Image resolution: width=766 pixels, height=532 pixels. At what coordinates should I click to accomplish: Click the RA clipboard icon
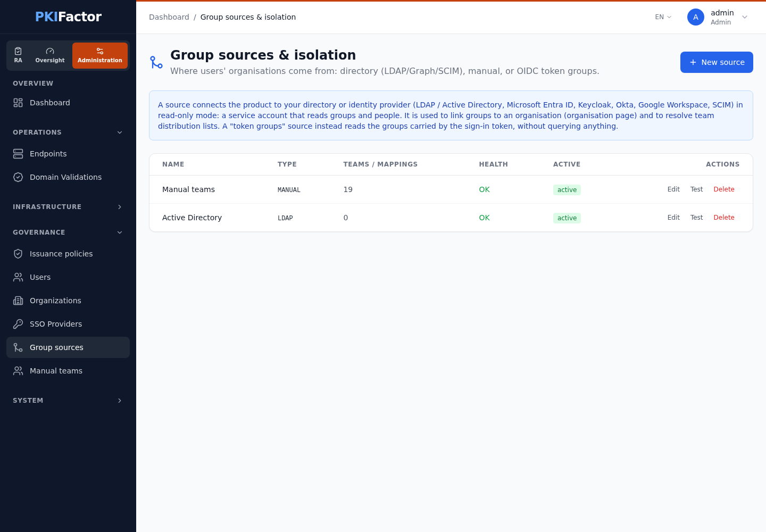coord(18,51)
